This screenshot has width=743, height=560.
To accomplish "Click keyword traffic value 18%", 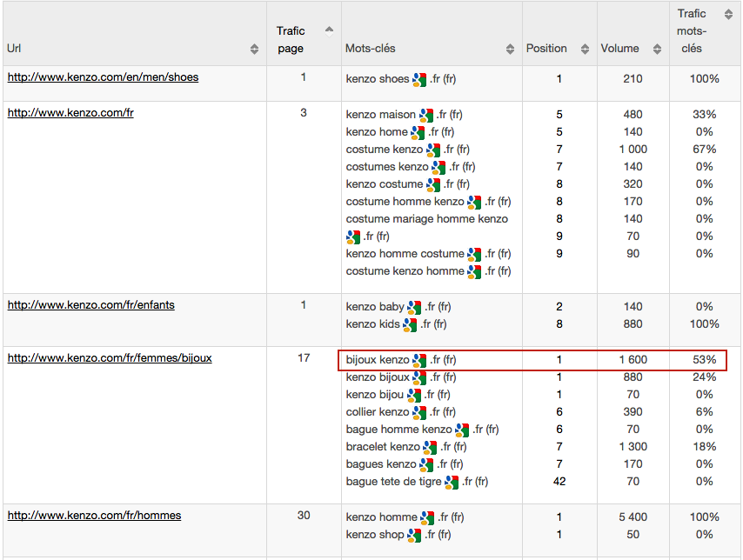I will (x=704, y=447).
